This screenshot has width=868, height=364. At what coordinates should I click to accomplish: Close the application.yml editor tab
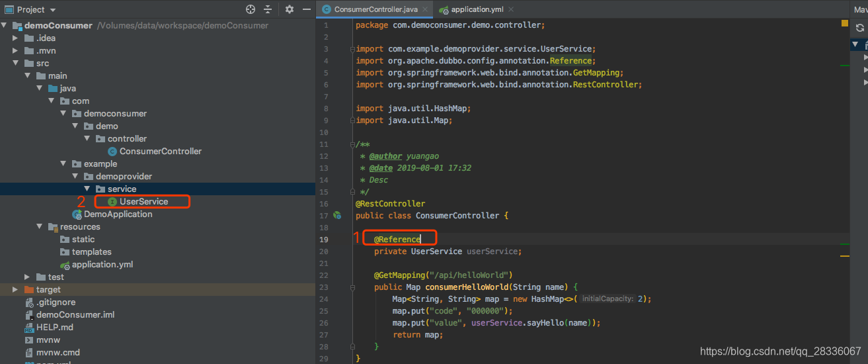coord(511,10)
